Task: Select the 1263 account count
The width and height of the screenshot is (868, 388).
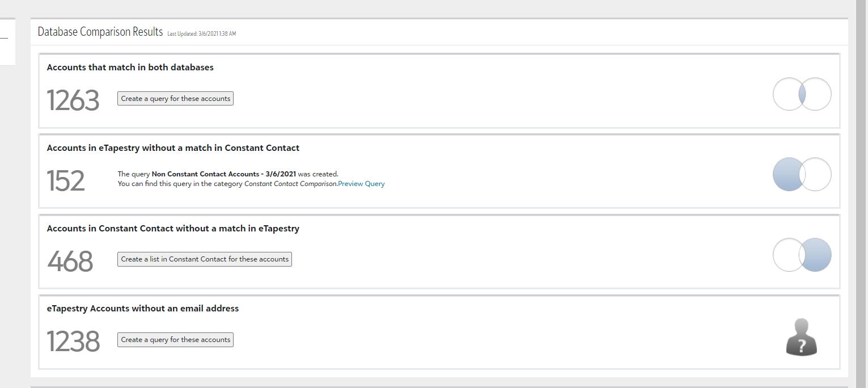Action: pyautogui.click(x=73, y=100)
